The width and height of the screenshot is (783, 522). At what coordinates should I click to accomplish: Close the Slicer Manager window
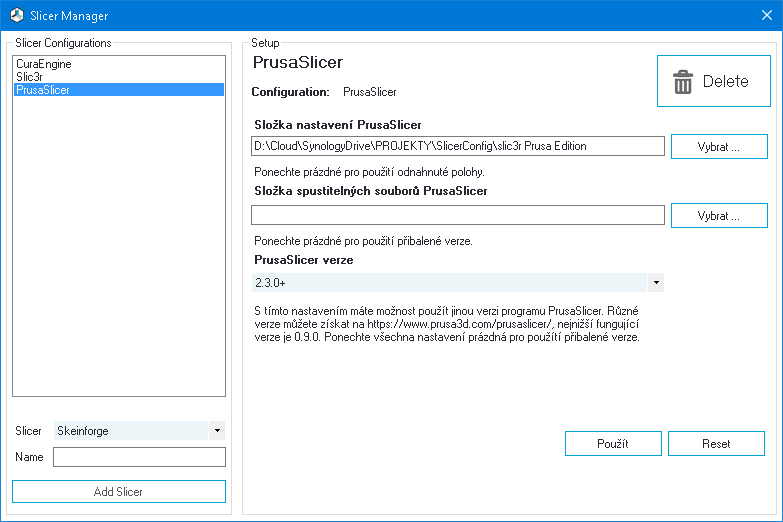[767, 15]
